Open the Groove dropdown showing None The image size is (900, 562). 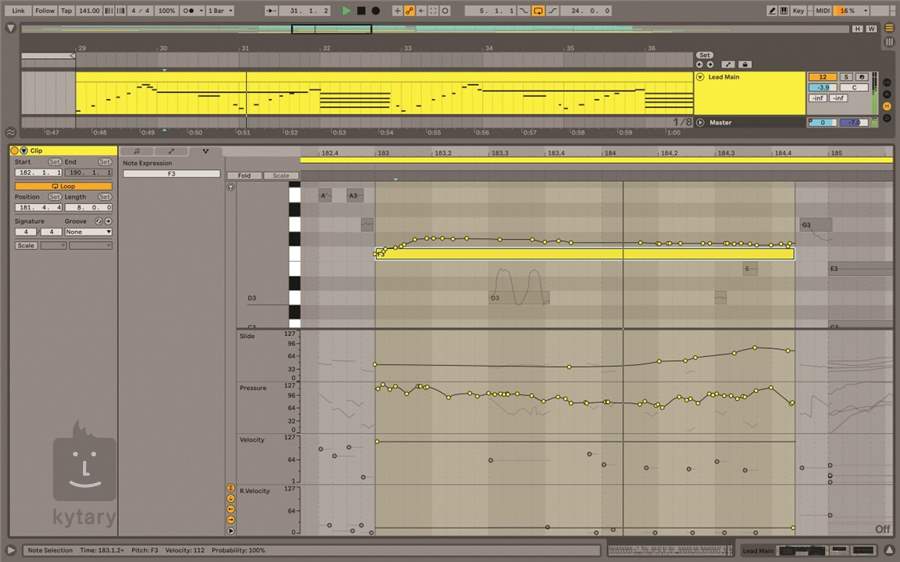[88, 232]
